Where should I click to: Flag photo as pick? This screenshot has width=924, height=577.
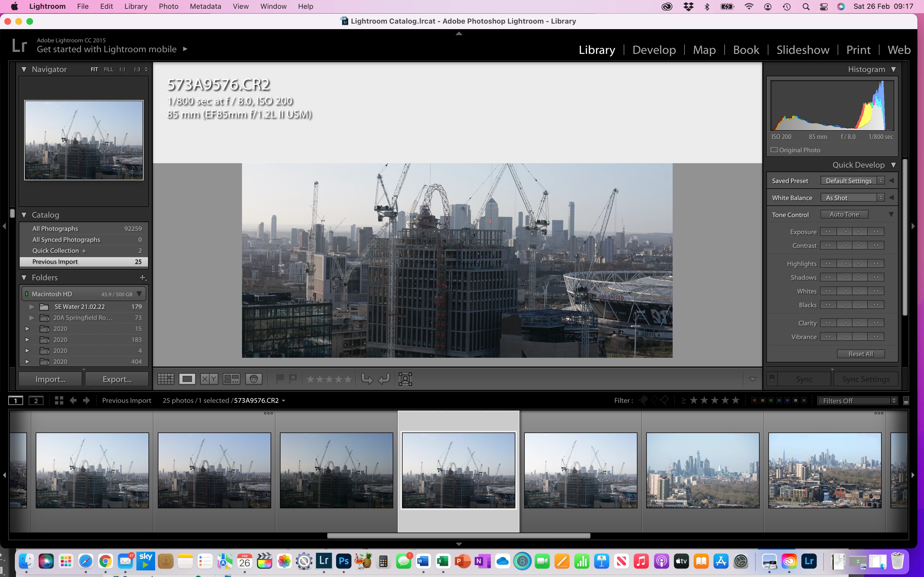click(x=280, y=379)
